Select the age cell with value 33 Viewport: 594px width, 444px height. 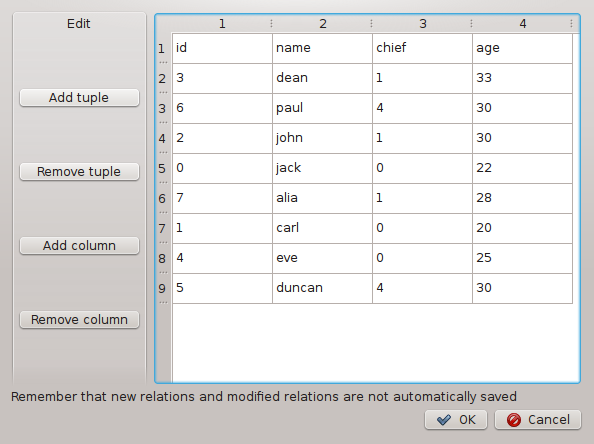[522, 78]
